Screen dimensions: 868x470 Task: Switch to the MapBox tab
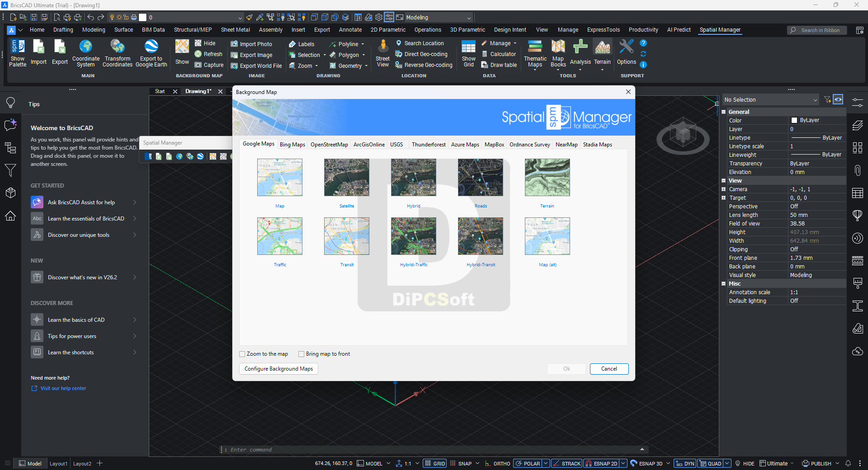pyautogui.click(x=494, y=145)
